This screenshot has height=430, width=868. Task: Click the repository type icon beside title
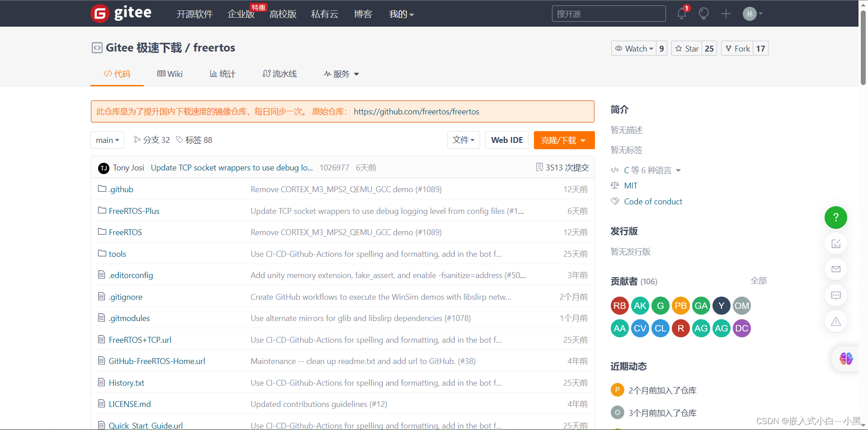(97, 47)
